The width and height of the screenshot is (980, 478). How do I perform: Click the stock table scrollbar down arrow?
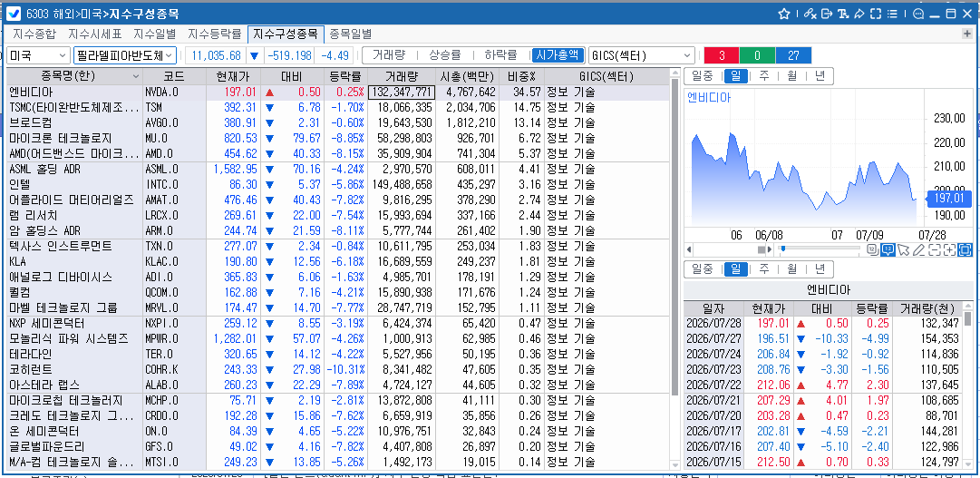674,465
